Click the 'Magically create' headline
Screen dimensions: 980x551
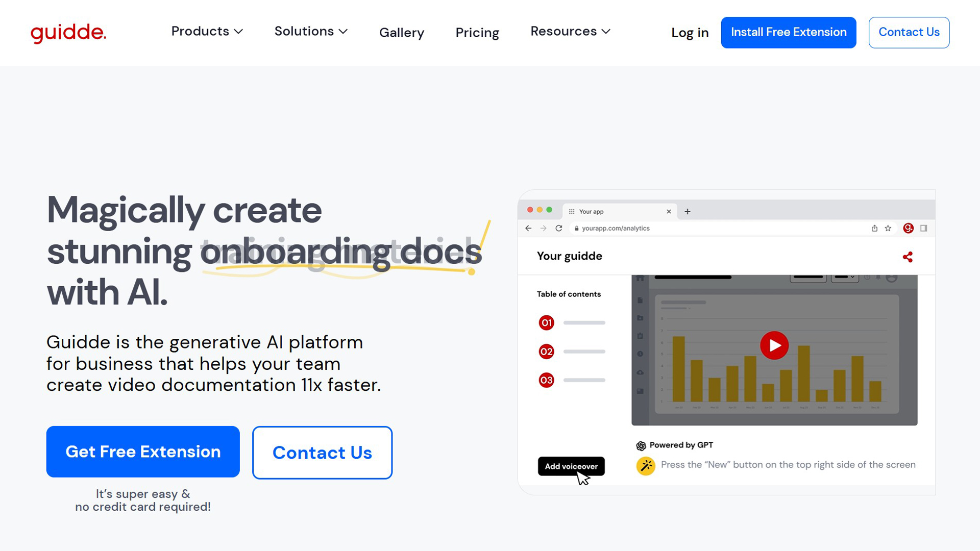[184, 210]
